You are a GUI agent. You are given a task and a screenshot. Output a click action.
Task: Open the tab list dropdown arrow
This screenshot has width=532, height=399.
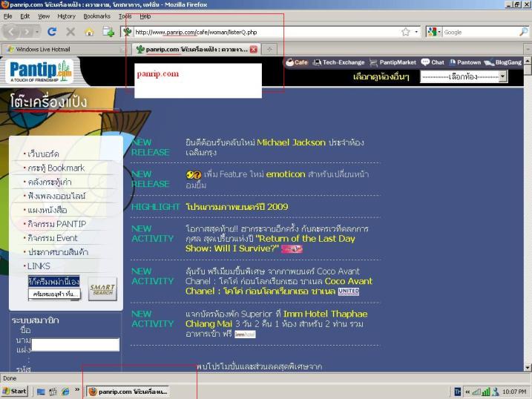[528, 50]
